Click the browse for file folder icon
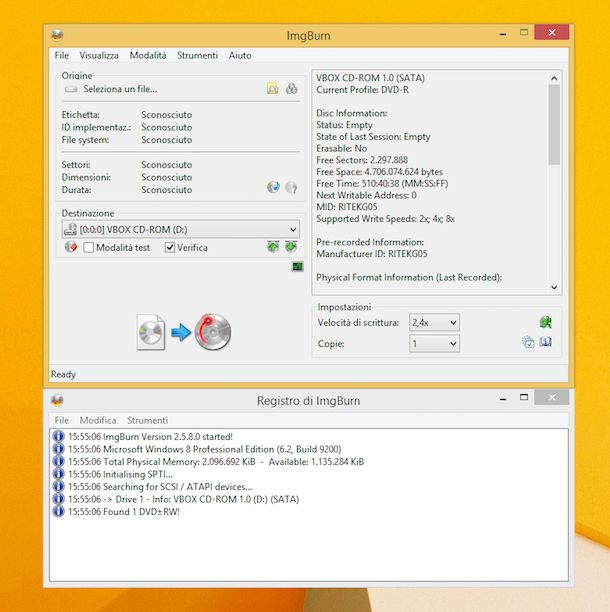 (x=272, y=89)
